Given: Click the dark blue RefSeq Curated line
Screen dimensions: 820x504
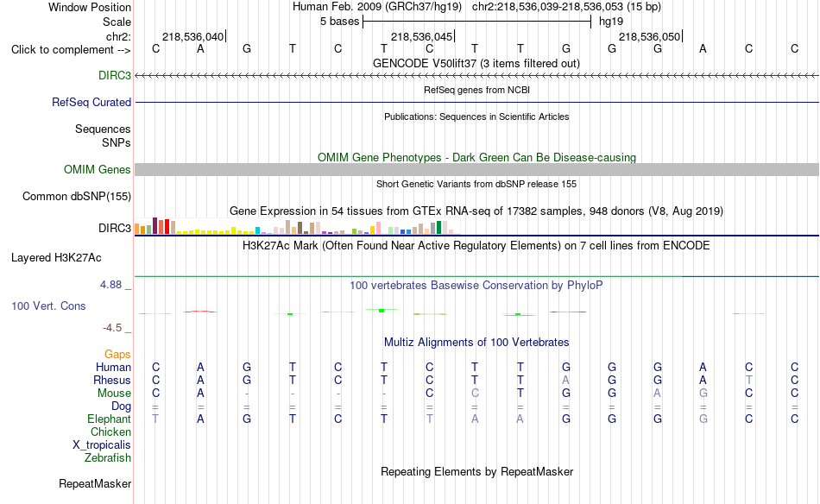Looking at the screenshot, I should [477, 102].
